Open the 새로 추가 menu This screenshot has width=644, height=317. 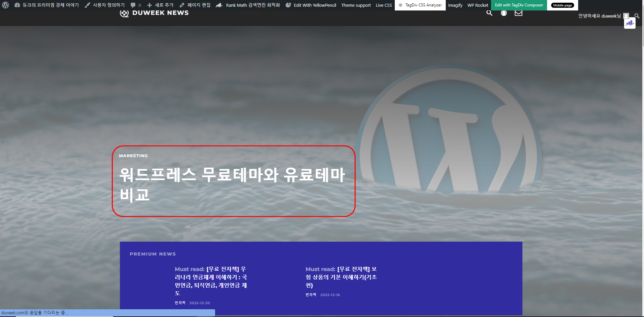(160, 5)
